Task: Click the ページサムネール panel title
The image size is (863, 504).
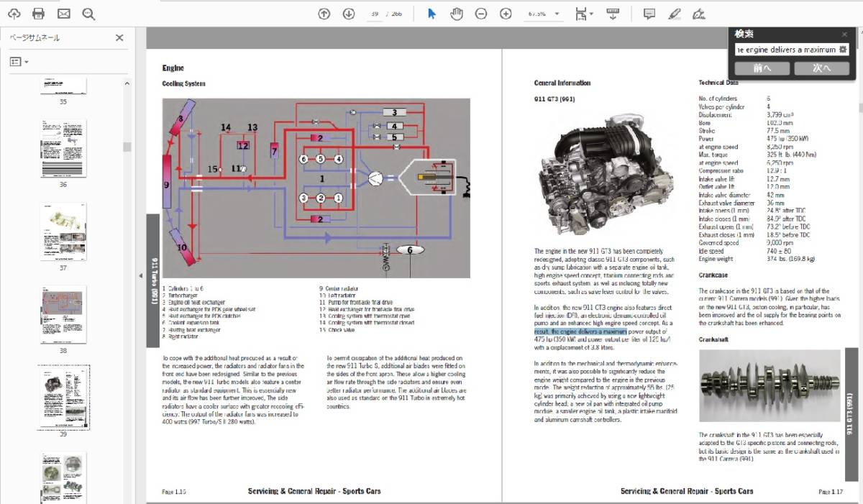Action: pyautogui.click(x=35, y=38)
